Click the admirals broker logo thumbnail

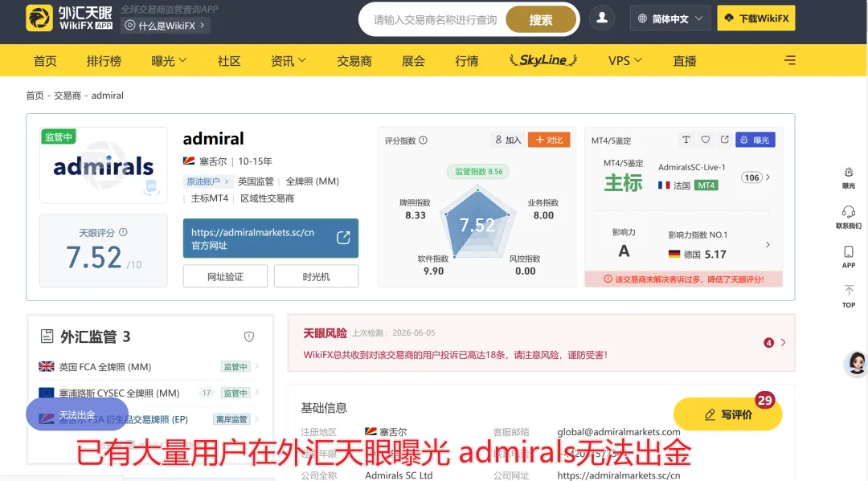coord(104,165)
